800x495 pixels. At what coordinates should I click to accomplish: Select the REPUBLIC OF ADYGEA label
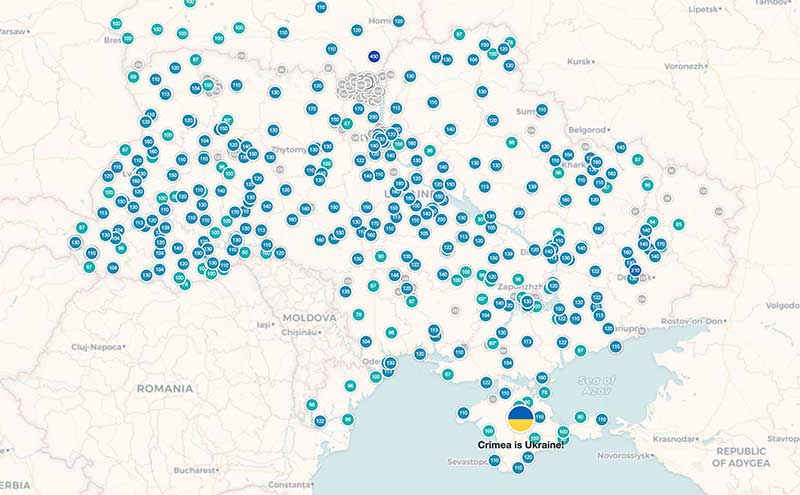point(741,457)
